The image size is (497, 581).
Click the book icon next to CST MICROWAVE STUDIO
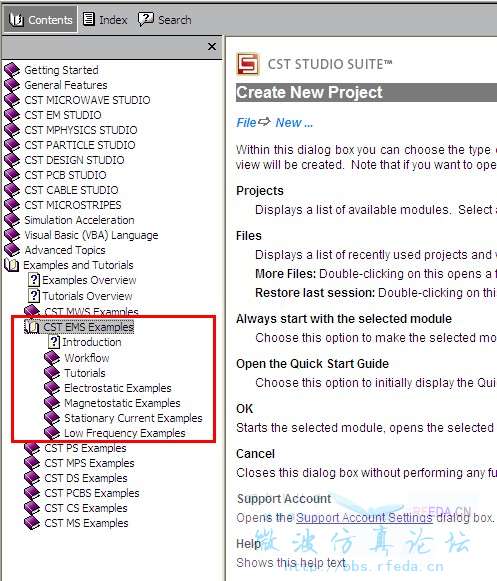click(12, 100)
